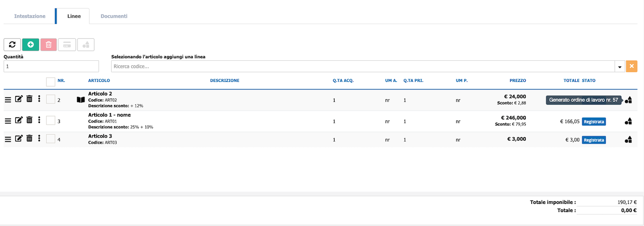Open more options for Articolo 1 line

point(39,120)
